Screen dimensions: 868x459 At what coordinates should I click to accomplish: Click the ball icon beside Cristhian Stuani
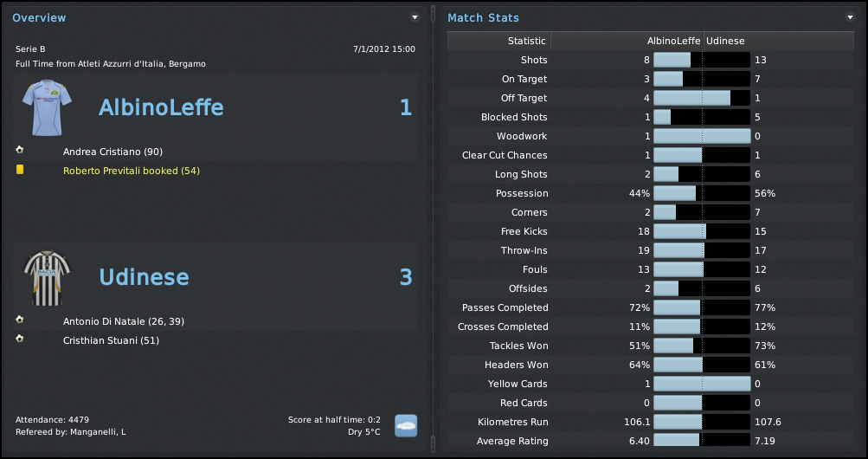tap(20, 339)
